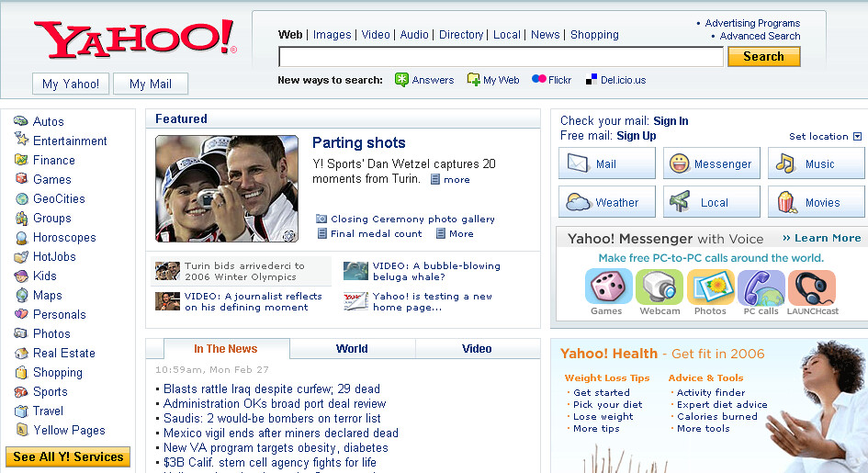The width and height of the screenshot is (868, 473).
Task: Open Advertising Programs link
Action: [752, 23]
